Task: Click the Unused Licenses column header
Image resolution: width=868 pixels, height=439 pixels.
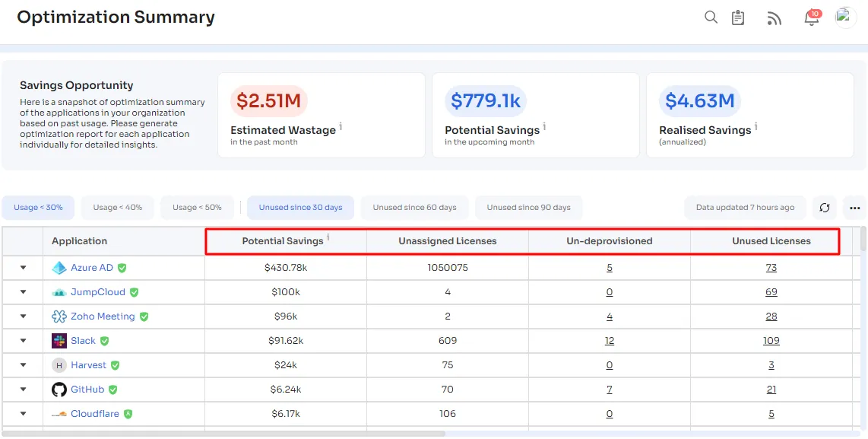Action: point(771,241)
